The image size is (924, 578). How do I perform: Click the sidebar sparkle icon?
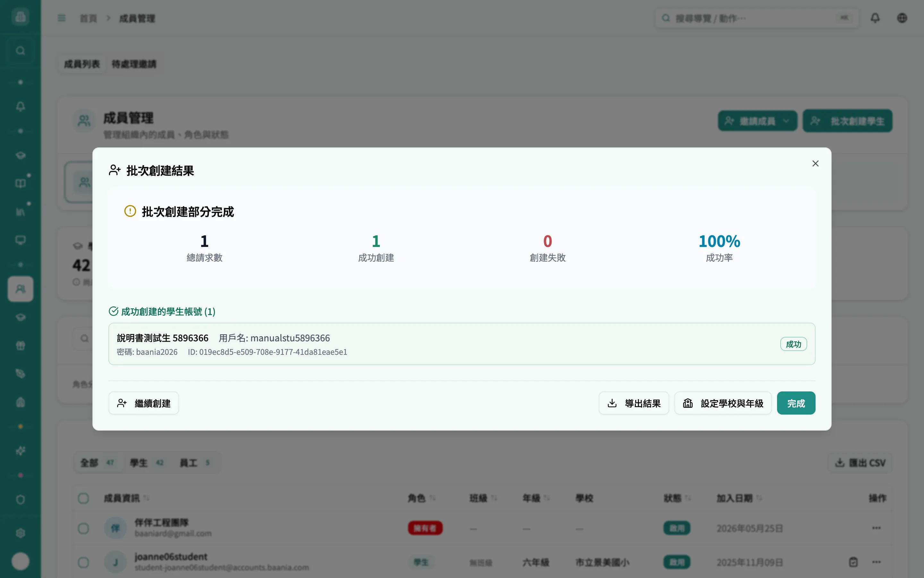point(20,451)
